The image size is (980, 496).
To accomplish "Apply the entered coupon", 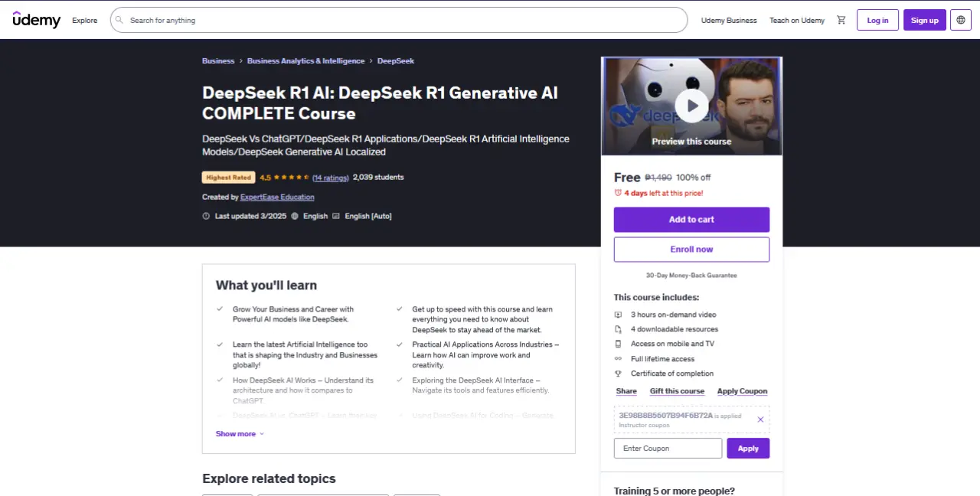I will (x=748, y=449).
